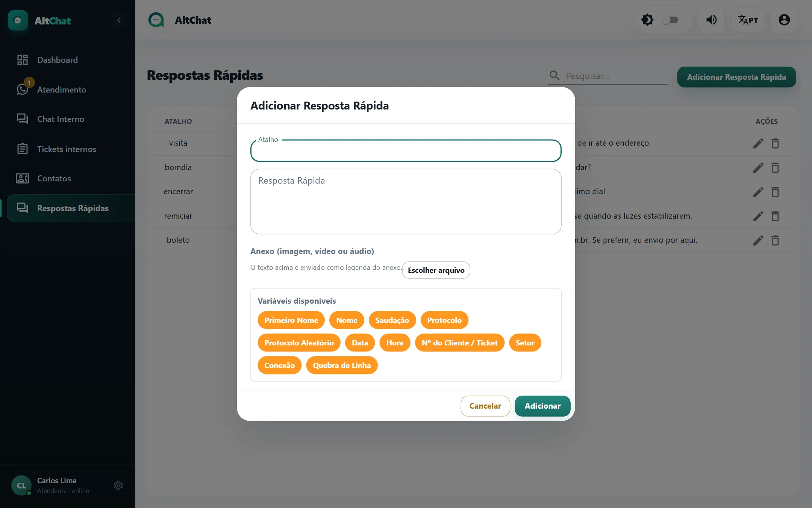Edit the bomdia quick reply

[758, 167]
